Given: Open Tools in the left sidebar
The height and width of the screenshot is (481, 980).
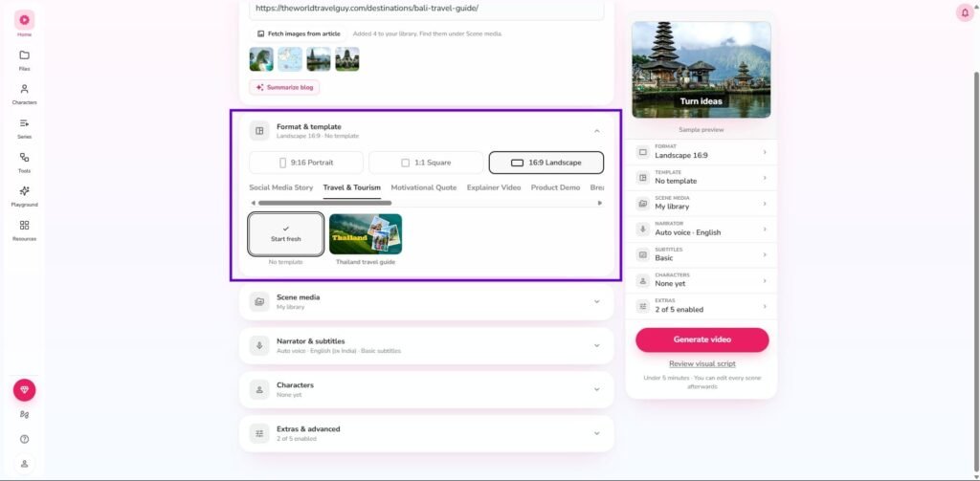Looking at the screenshot, I should pos(24,163).
